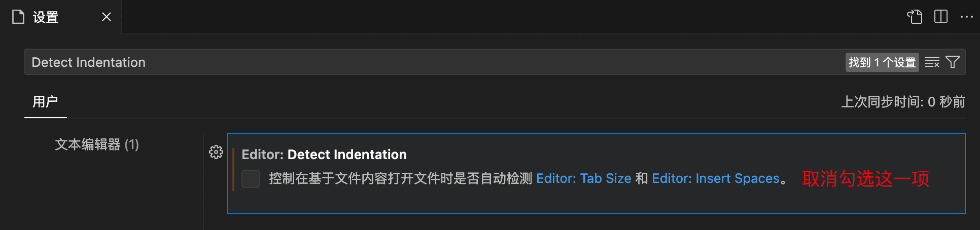Focus the Detect Indentation search box

click(x=431, y=62)
